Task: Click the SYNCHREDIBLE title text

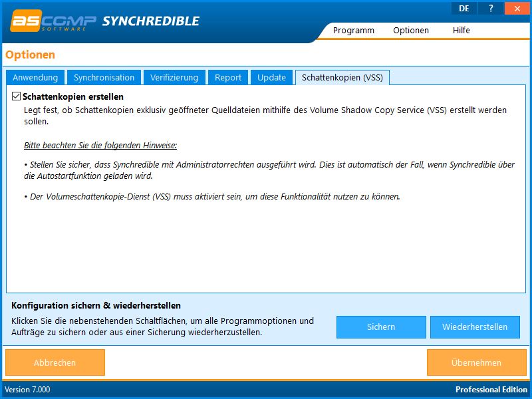Action: [x=151, y=21]
